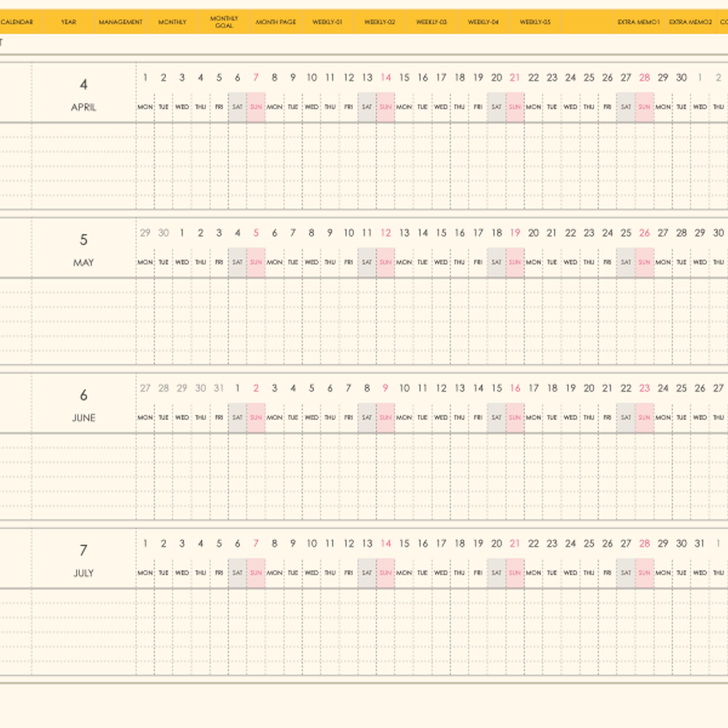This screenshot has height=728, width=728.
Task: Click the SAT label under July 20
Action: click(496, 572)
